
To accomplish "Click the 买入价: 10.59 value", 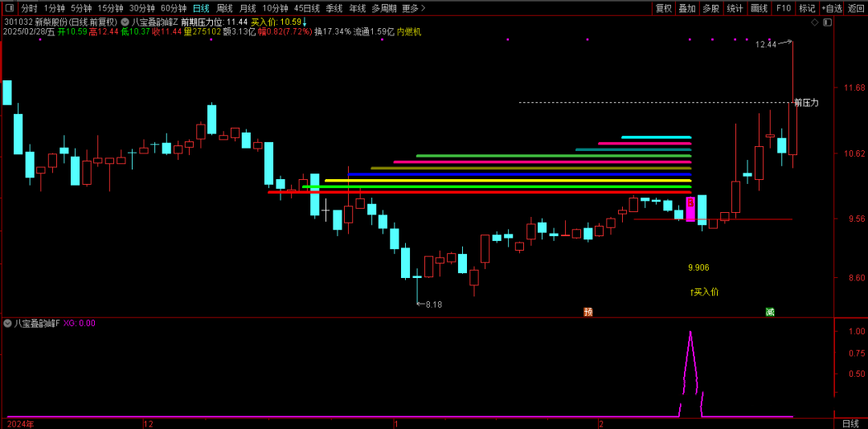I will pos(276,22).
